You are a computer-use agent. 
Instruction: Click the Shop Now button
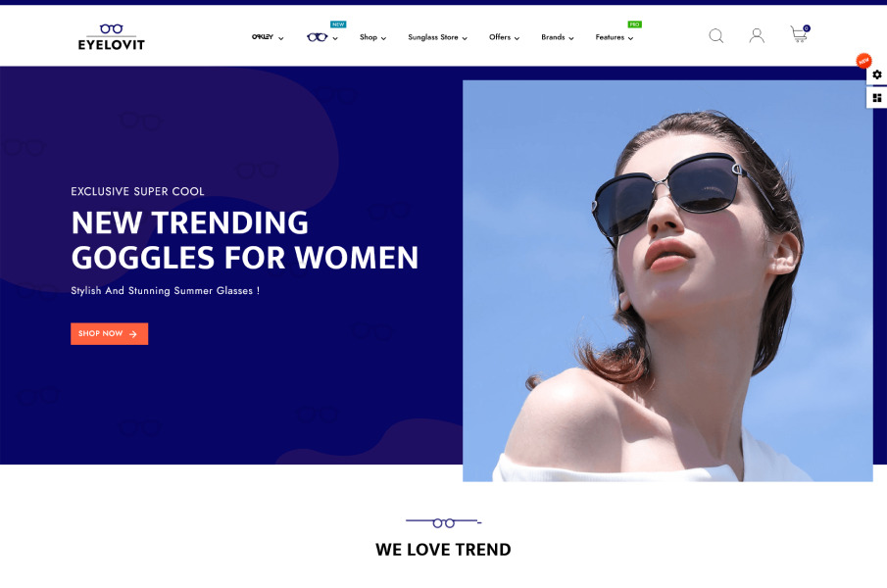109,334
